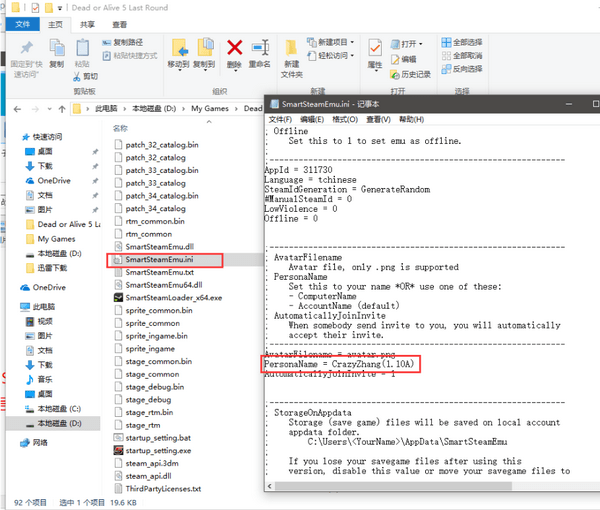The height and width of the screenshot is (510, 600).
Task: Click Notepad horizontal scrollbar thumb
Action: click(x=394, y=486)
